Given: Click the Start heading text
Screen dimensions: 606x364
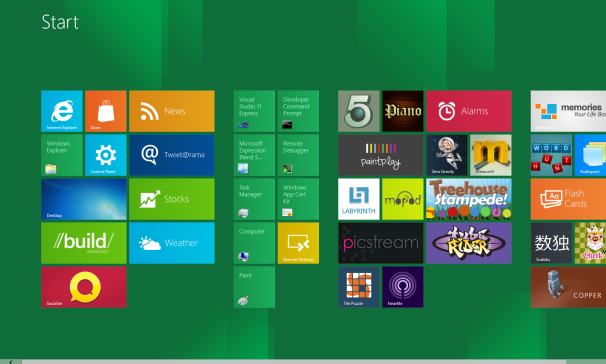Looking at the screenshot, I should point(60,22).
